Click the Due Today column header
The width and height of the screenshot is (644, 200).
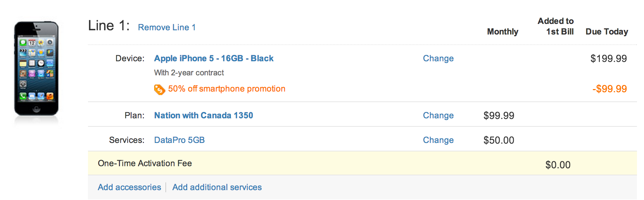[x=607, y=32]
